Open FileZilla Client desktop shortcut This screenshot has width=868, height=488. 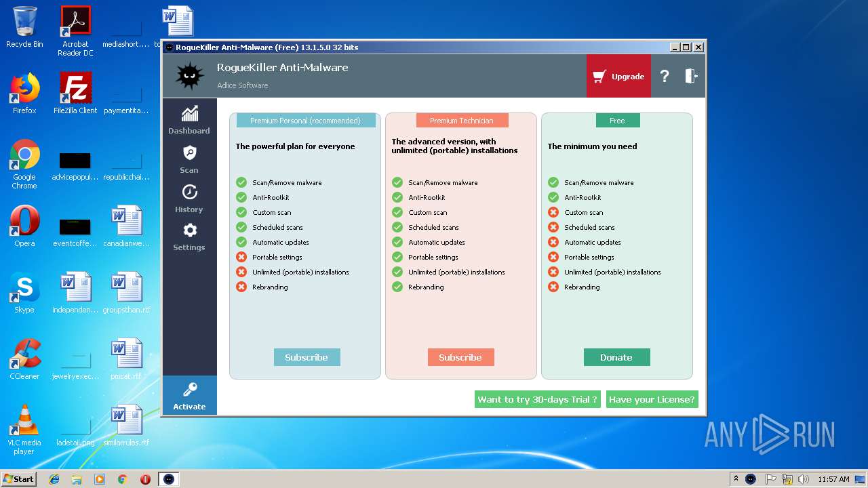[75, 94]
